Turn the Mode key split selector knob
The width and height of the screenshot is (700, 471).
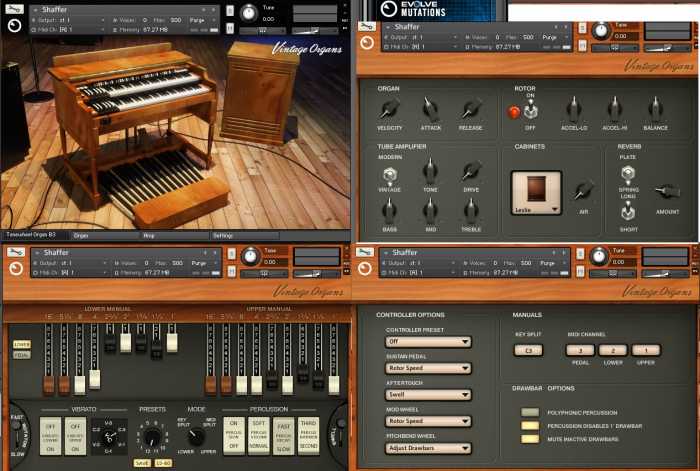tap(196, 436)
